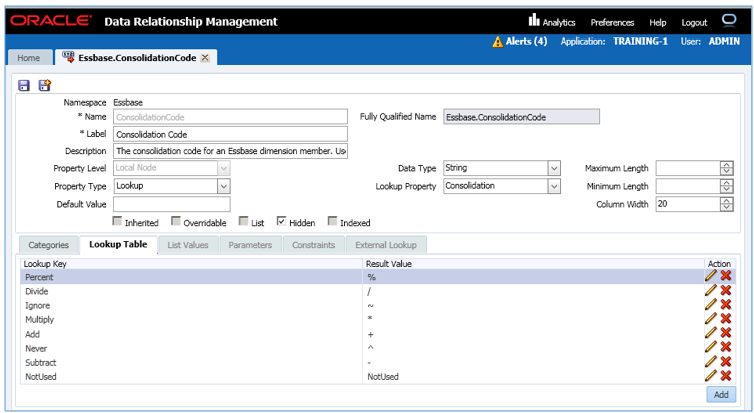Open the Data Type dropdown
The height and width of the screenshot is (413, 754).
tap(554, 168)
